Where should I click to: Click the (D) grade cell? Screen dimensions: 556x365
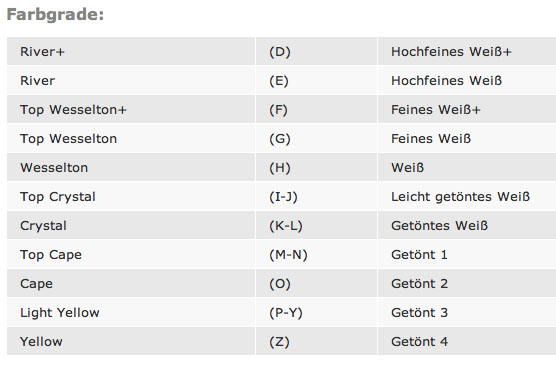[x=317, y=51]
